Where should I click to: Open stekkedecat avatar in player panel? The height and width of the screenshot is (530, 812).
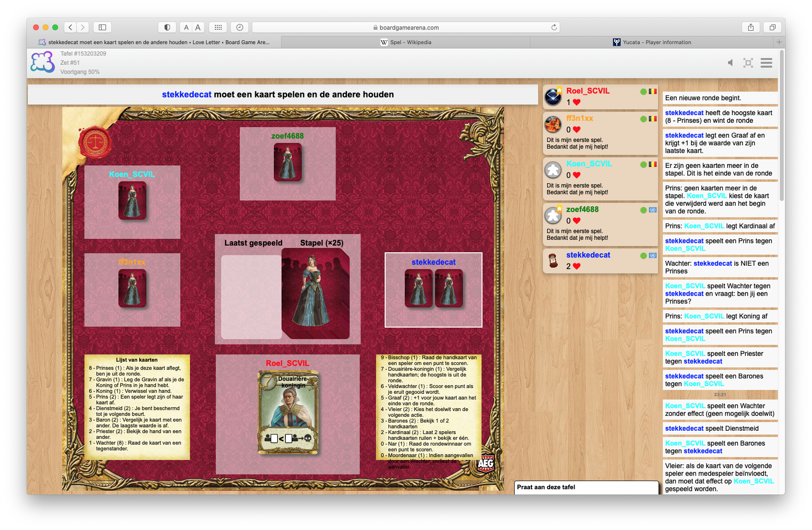click(x=553, y=260)
